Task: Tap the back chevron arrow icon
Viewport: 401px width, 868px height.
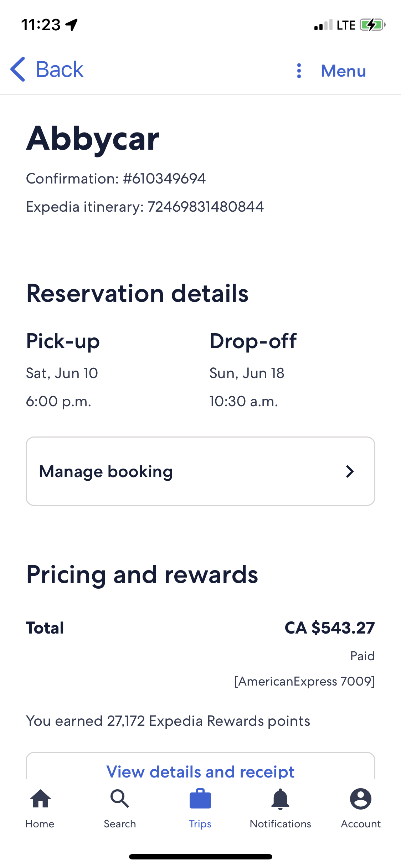Action: pos(18,69)
